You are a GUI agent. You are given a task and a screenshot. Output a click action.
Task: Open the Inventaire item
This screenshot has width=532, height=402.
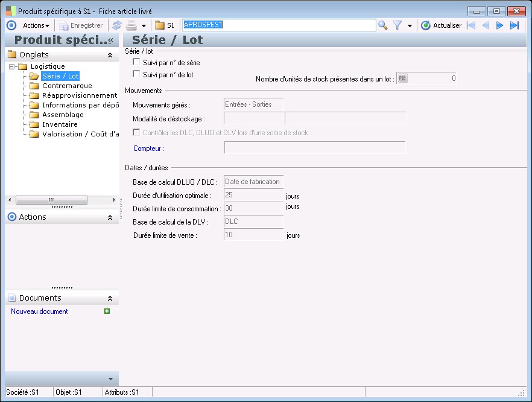click(60, 124)
